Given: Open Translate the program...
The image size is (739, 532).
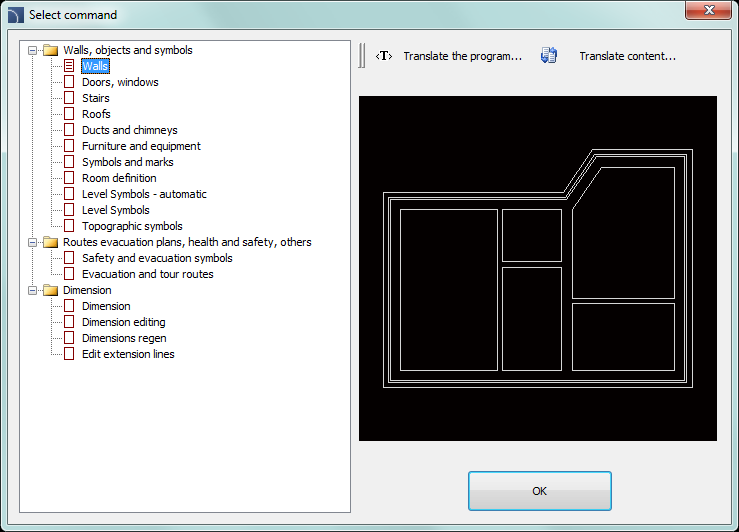Looking at the screenshot, I should click(462, 56).
